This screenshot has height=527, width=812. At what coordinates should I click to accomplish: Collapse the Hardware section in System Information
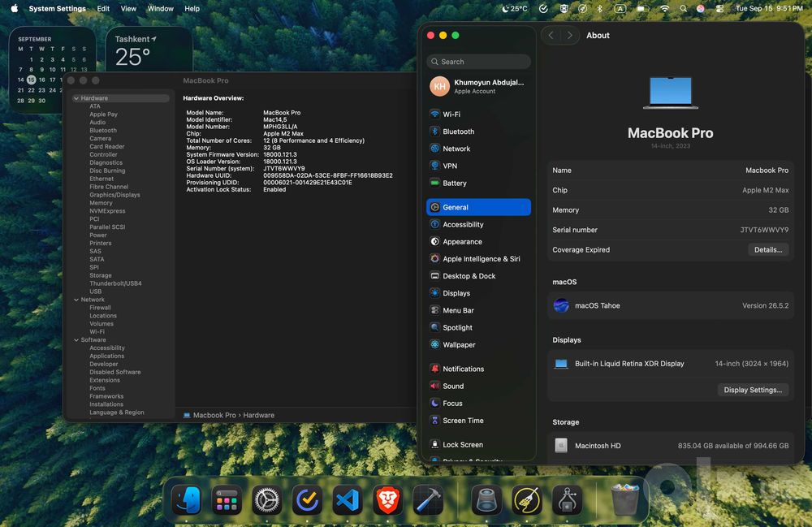[76, 98]
